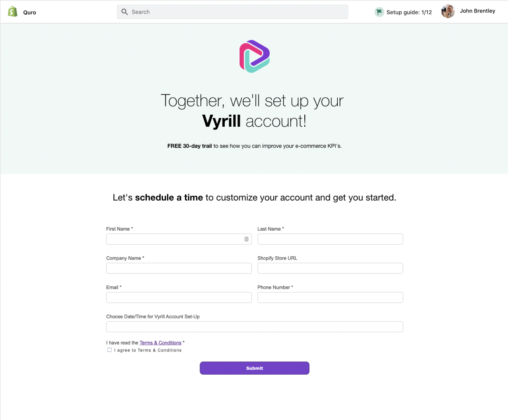Click the Vyrill play-shaped logo
This screenshot has height=420, width=508.
254,57
